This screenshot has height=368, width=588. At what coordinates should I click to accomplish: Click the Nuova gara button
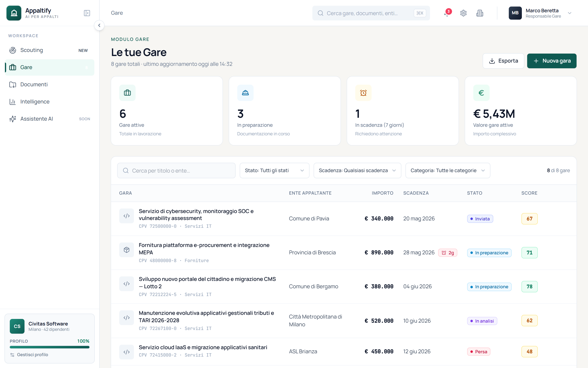coord(551,61)
